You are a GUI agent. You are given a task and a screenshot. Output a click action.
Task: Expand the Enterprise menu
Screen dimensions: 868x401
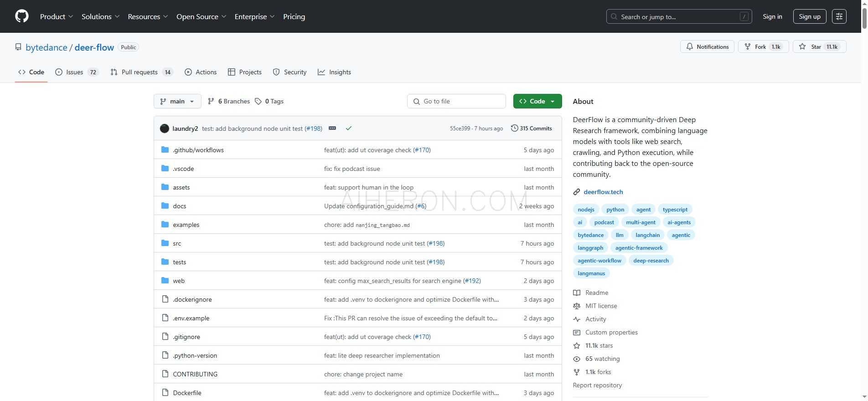tap(254, 16)
